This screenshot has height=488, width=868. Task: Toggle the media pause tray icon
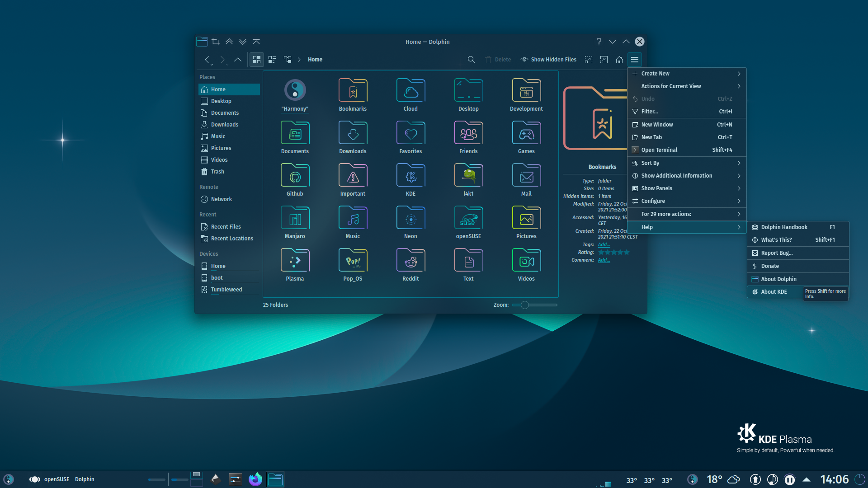[789, 479]
